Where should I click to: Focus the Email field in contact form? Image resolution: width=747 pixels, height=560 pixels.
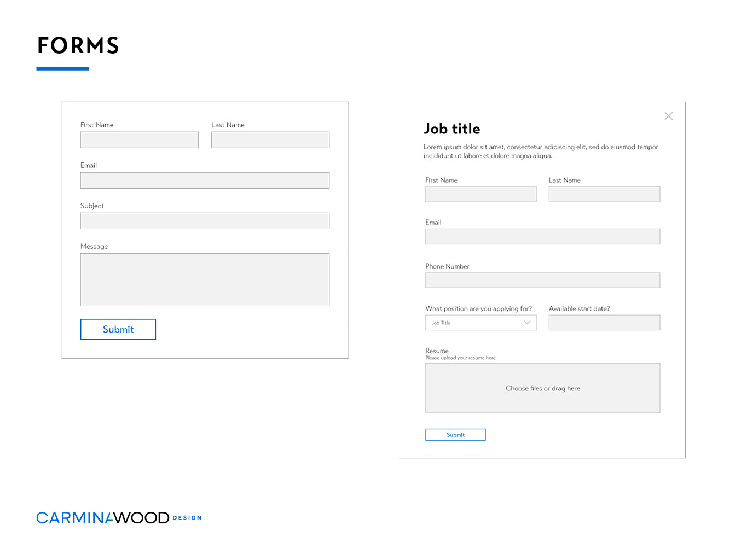205,180
